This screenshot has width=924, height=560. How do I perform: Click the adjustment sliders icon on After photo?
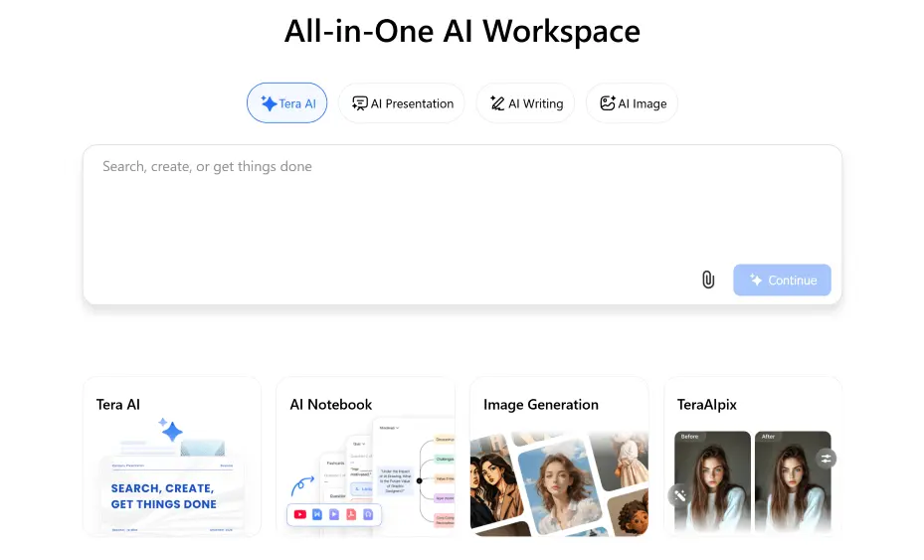(x=826, y=458)
